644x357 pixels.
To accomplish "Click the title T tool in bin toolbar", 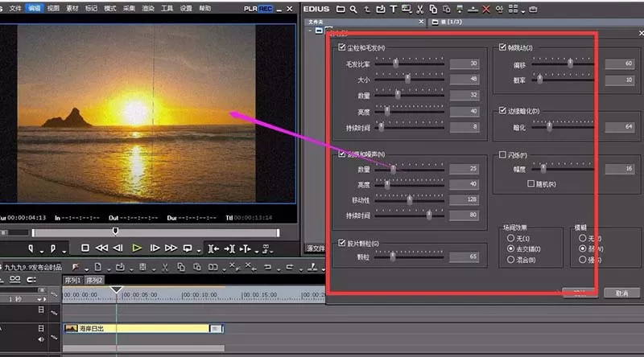I will pyautogui.click(x=393, y=9).
